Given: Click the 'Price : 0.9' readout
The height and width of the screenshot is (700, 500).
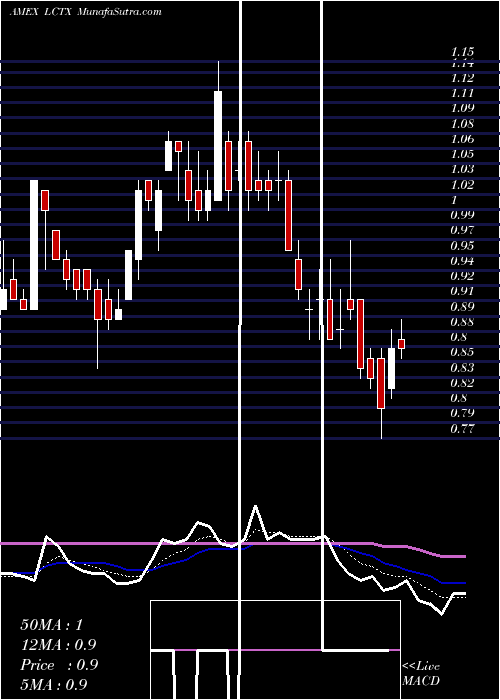Looking at the screenshot, I should click(x=58, y=665).
